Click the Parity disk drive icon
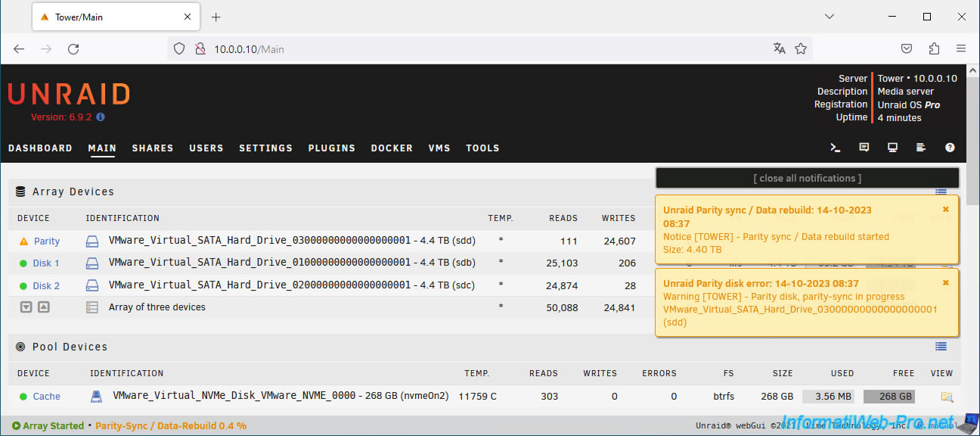Screen dimensions: 980x436 coord(92,241)
